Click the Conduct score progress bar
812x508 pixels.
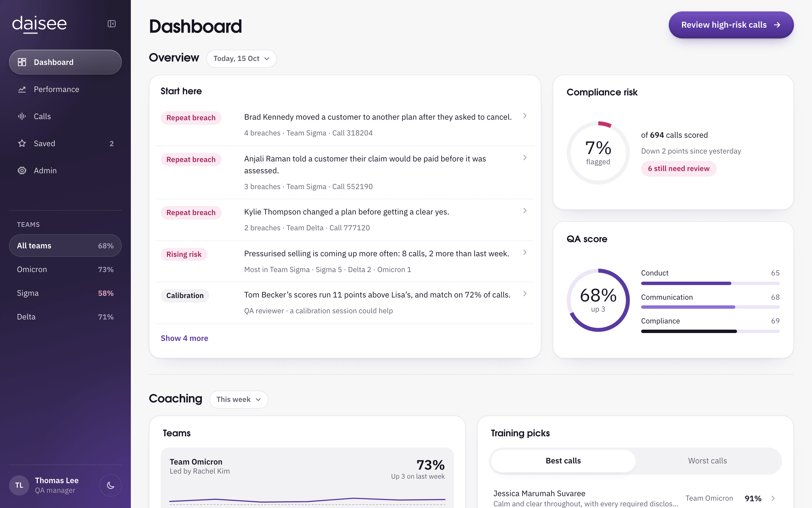pos(710,284)
